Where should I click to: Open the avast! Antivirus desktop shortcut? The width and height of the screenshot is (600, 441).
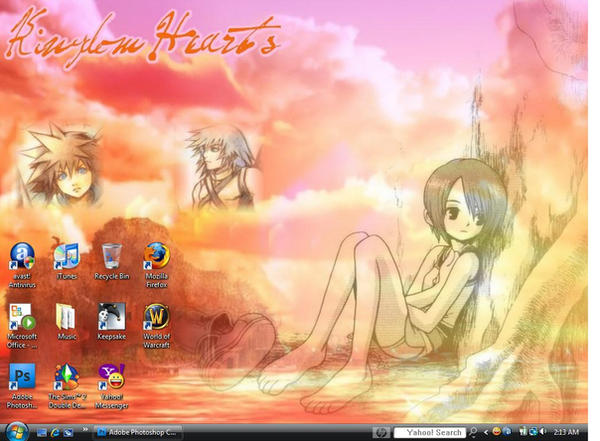[22, 264]
